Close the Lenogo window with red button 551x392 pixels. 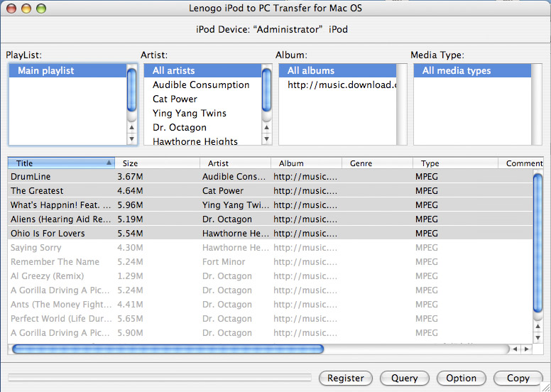coord(11,8)
